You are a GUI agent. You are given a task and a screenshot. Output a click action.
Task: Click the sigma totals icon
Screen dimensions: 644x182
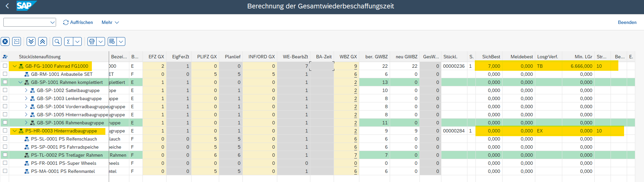click(69, 41)
